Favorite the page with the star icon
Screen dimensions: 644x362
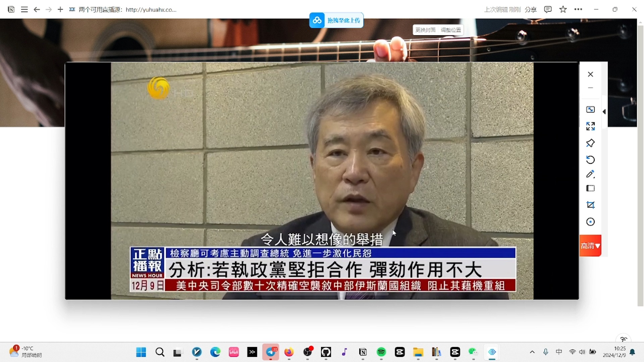(563, 9)
